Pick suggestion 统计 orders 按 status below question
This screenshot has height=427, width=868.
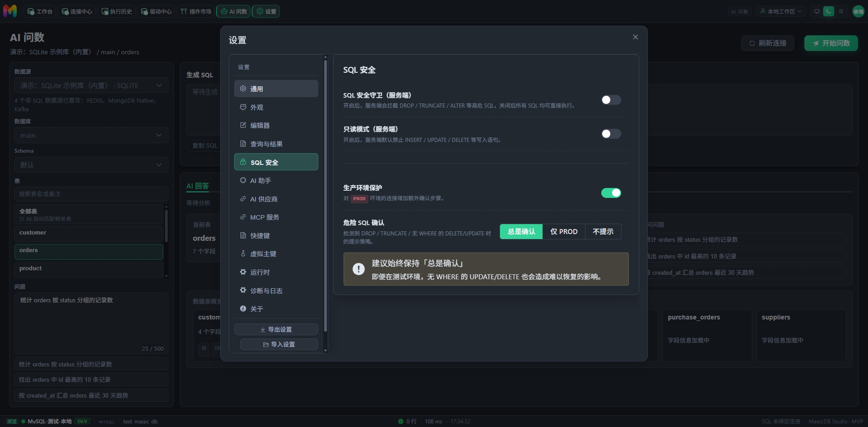[x=91, y=364]
